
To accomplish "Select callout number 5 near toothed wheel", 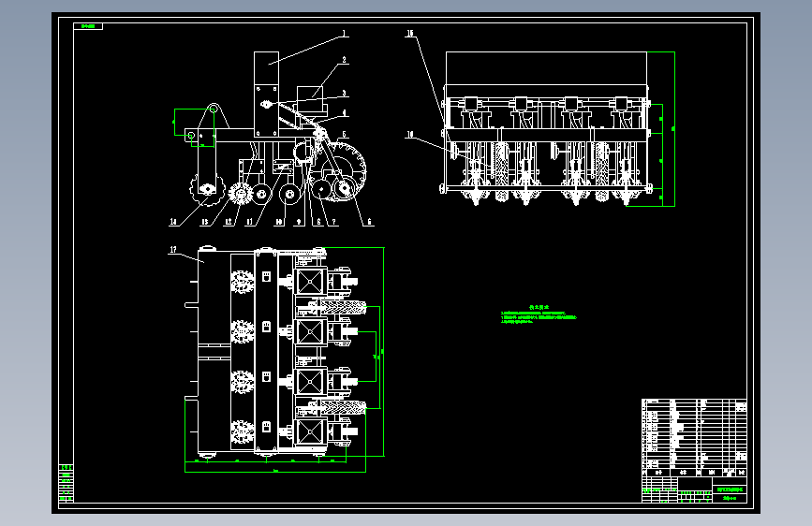I will point(344,135).
